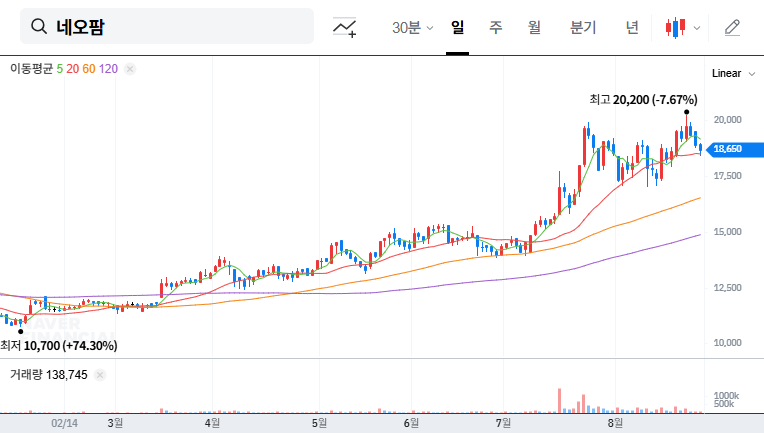Click the 6월 time axis label

411,423
